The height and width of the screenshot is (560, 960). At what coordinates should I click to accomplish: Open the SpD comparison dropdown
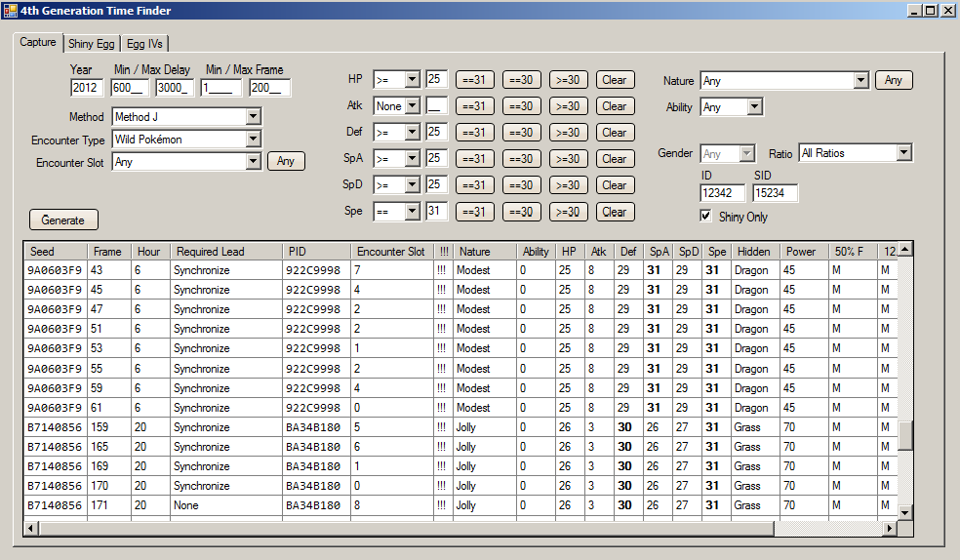click(x=413, y=184)
